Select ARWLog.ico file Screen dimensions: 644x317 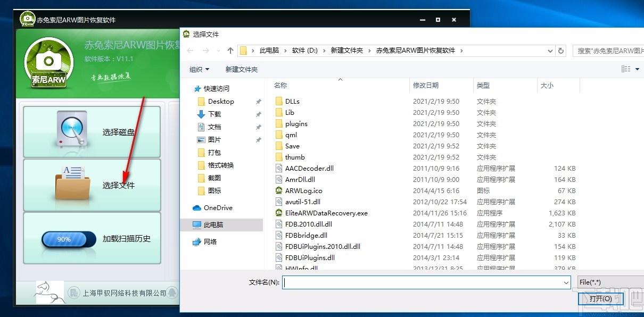(x=303, y=190)
